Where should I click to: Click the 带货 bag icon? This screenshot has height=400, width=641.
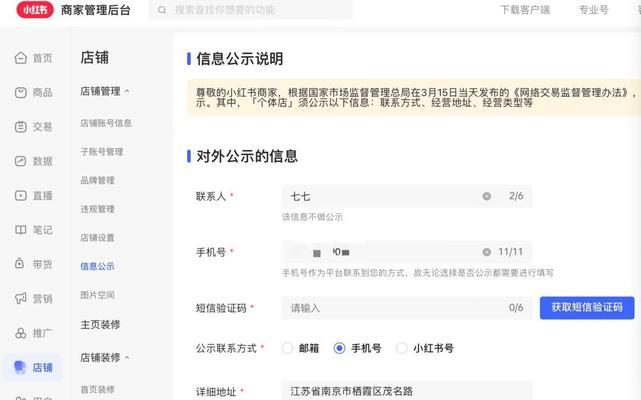click(x=20, y=264)
